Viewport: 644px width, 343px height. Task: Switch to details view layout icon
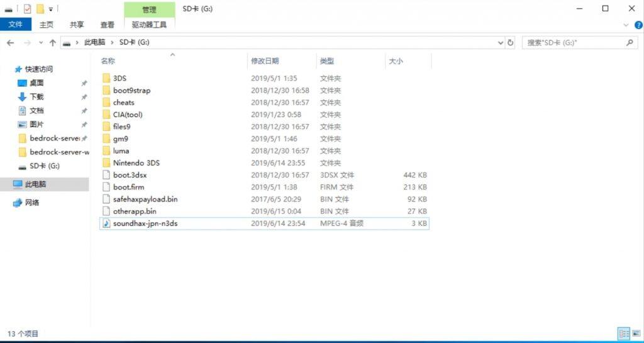click(624, 334)
